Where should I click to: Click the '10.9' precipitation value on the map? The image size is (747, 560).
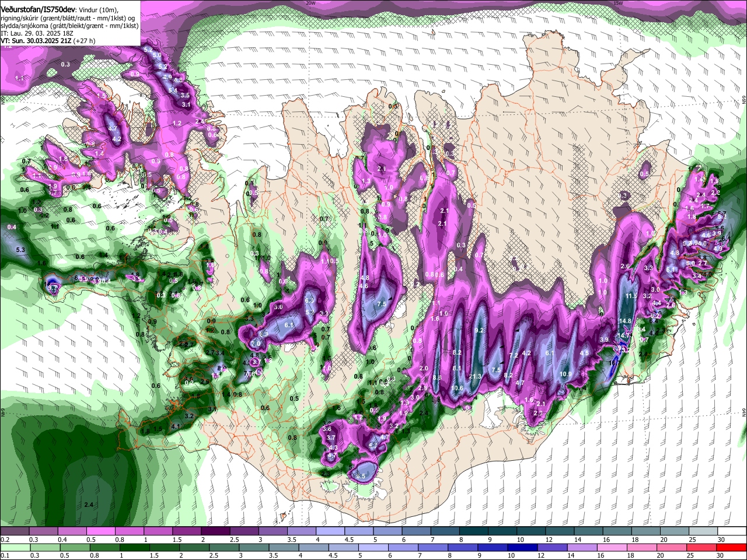tap(566, 374)
